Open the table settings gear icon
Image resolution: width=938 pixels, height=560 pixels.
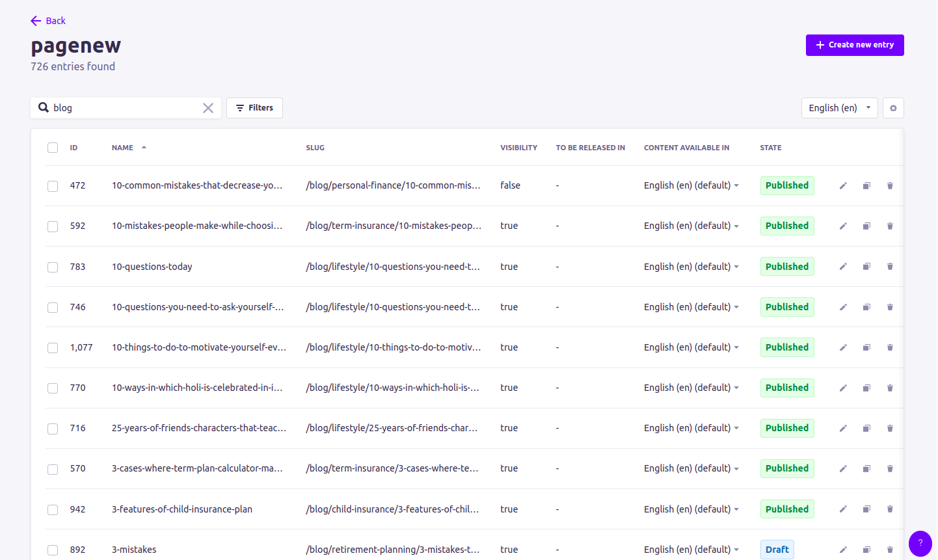(893, 108)
